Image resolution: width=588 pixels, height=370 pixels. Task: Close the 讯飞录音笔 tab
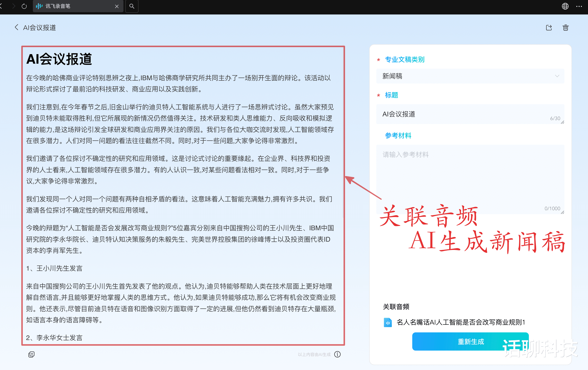(x=117, y=6)
